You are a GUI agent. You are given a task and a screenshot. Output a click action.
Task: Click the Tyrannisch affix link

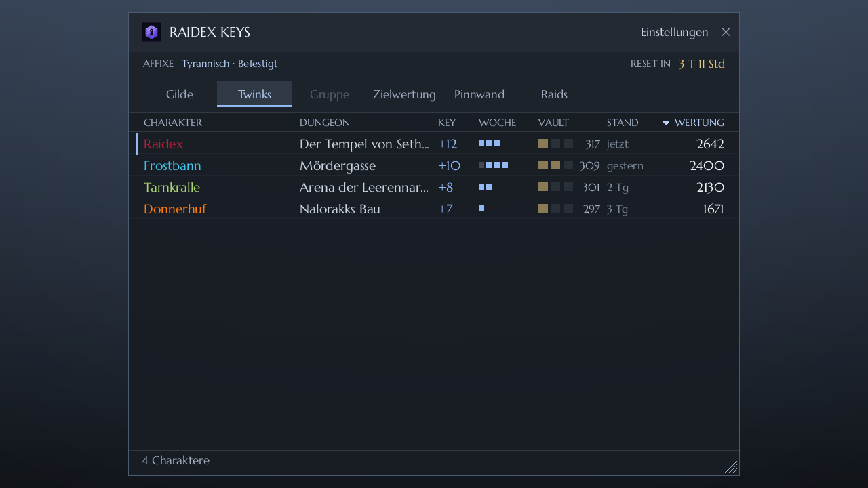click(x=205, y=64)
